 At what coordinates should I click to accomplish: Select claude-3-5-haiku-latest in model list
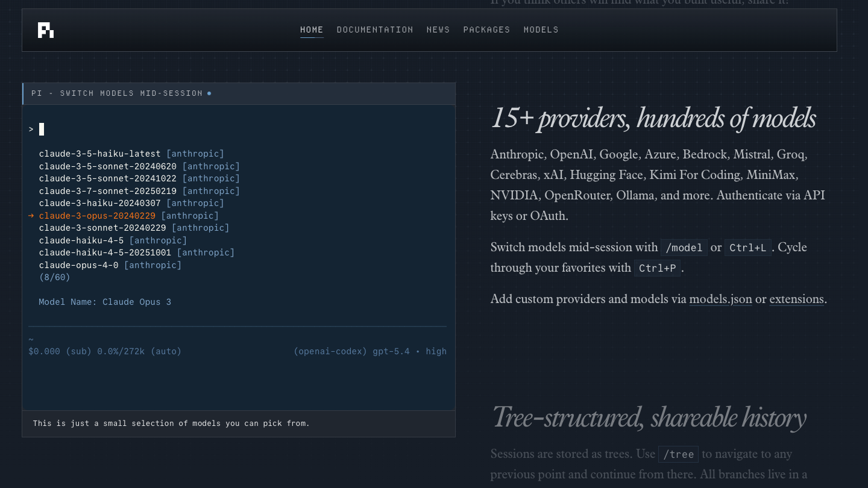pyautogui.click(x=131, y=154)
